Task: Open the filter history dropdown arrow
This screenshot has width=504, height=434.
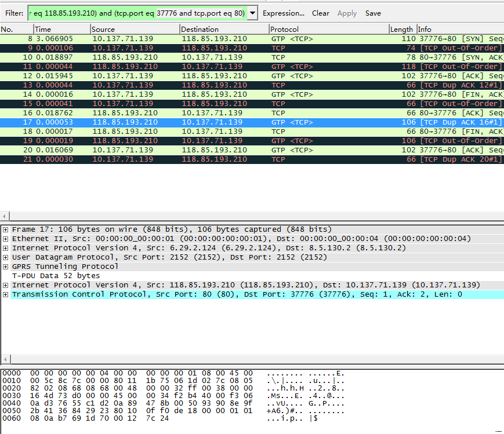Action: (x=252, y=13)
